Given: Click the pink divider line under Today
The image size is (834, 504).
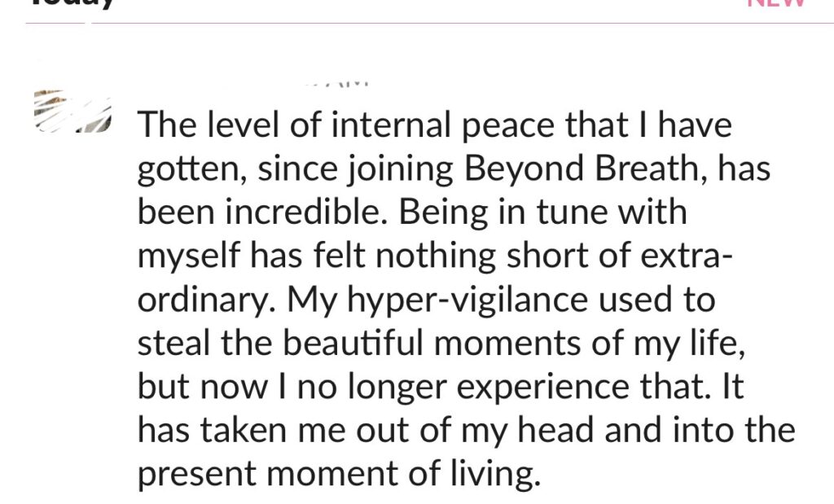Looking at the screenshot, I should coord(430,24).
